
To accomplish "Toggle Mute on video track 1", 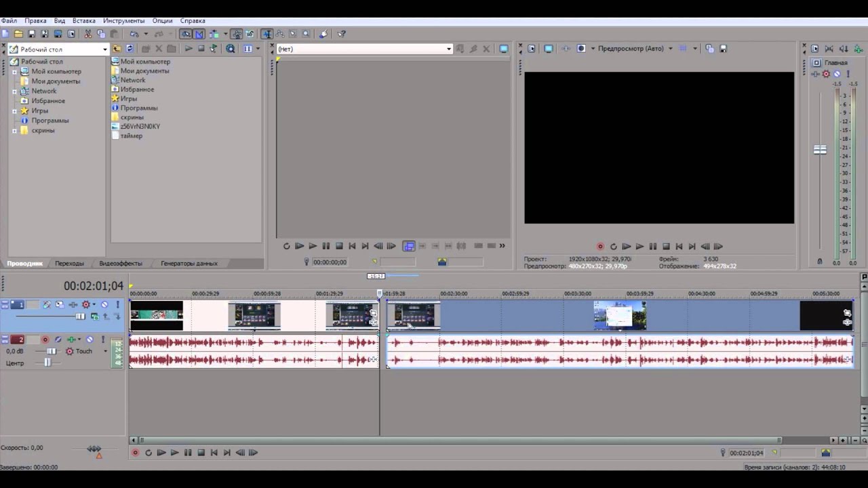I will pyautogui.click(x=104, y=305).
